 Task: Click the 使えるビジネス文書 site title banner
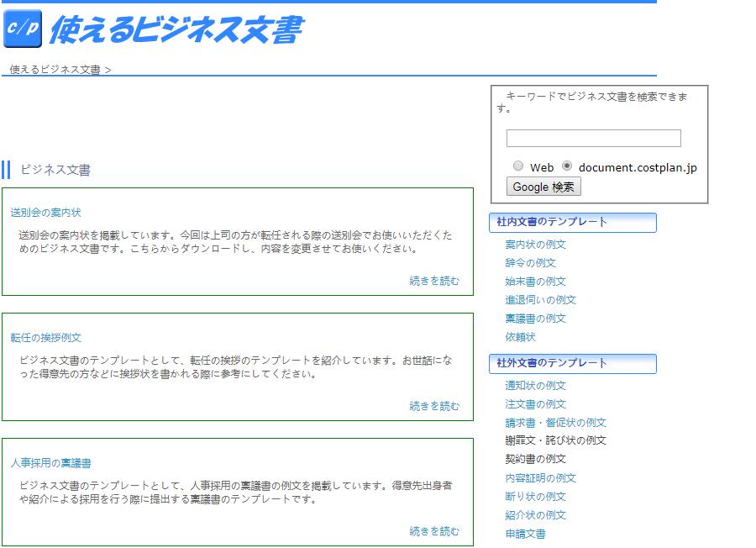pos(176,30)
